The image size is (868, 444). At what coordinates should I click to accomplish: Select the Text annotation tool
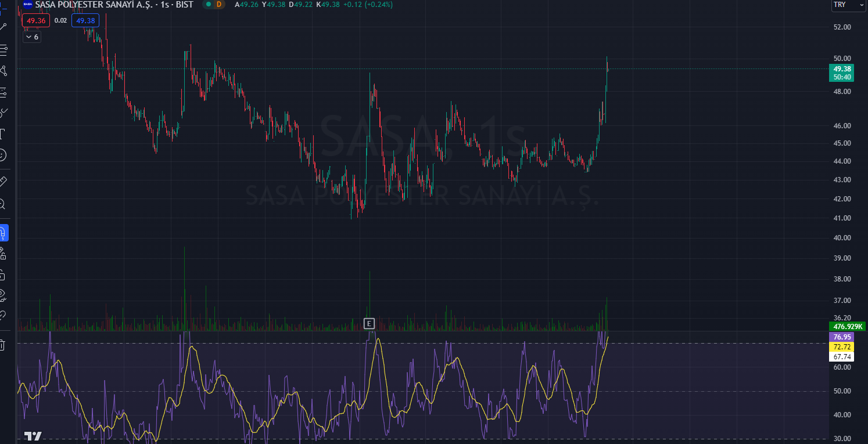coord(2,134)
